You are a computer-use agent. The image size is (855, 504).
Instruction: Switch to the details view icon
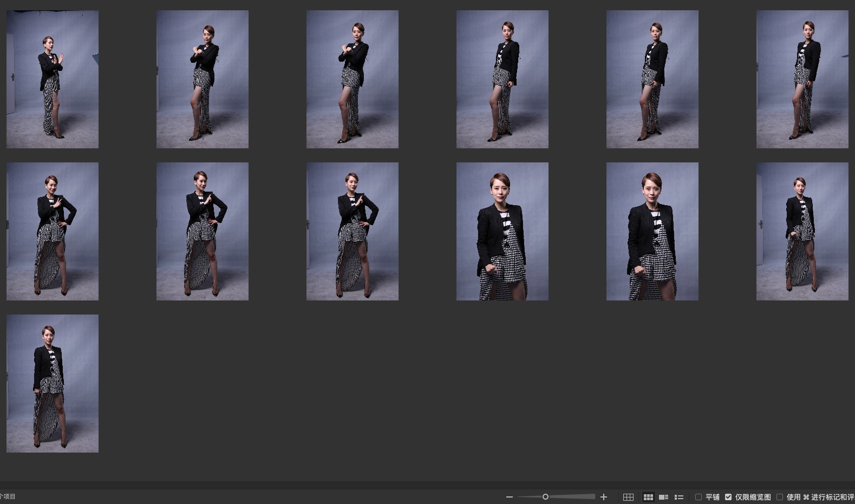pyautogui.click(x=663, y=497)
